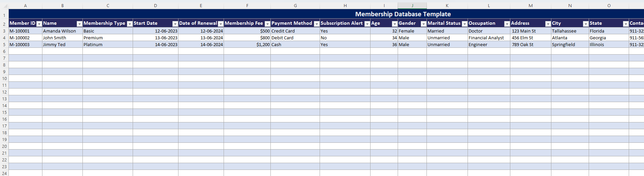Viewport: 644px width, 176px height.
Task: Open Date of Renewal filter arrow
Action: click(221, 24)
